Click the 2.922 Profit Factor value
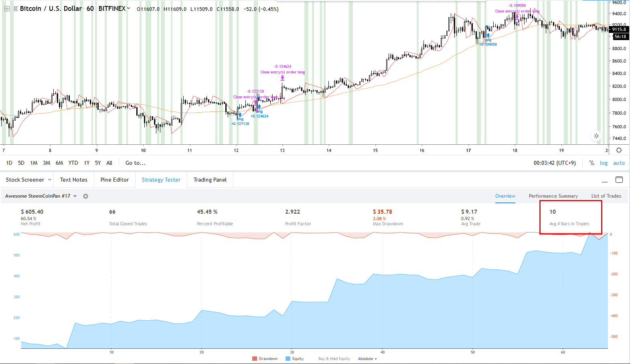Screen dimensions: 630x364 click(293, 212)
